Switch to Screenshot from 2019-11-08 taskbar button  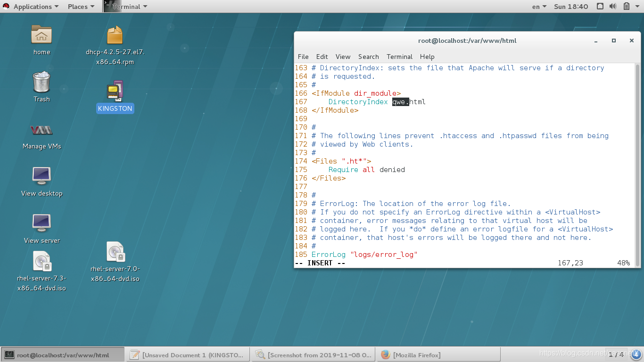click(x=314, y=355)
